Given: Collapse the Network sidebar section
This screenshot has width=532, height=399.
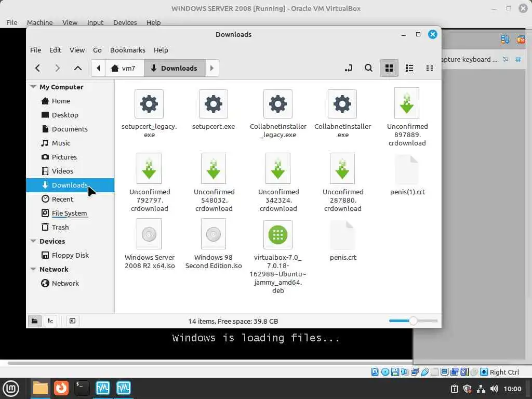Looking at the screenshot, I should [x=33, y=269].
